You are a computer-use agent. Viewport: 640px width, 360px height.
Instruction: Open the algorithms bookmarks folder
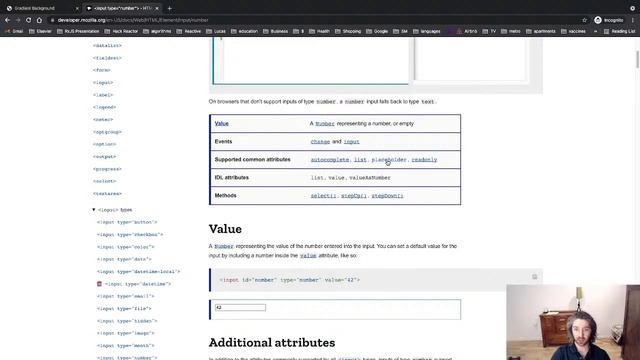157,31
